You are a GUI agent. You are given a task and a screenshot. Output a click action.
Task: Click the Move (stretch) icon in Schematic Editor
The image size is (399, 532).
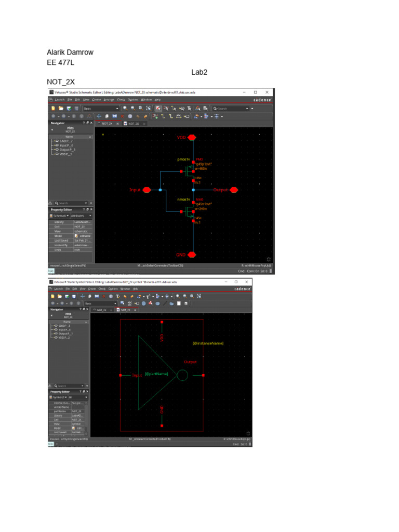pyautogui.click(x=99, y=116)
